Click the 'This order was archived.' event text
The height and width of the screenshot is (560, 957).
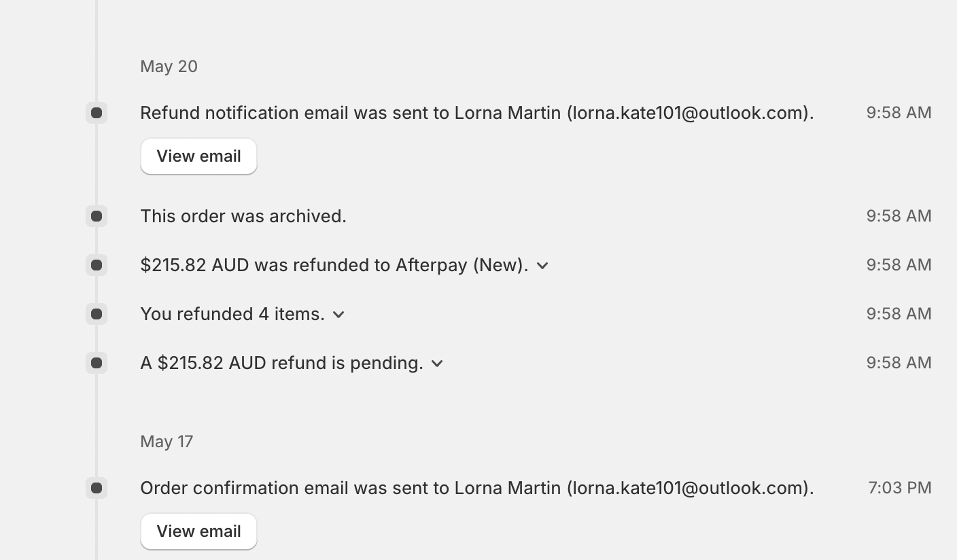tap(243, 216)
